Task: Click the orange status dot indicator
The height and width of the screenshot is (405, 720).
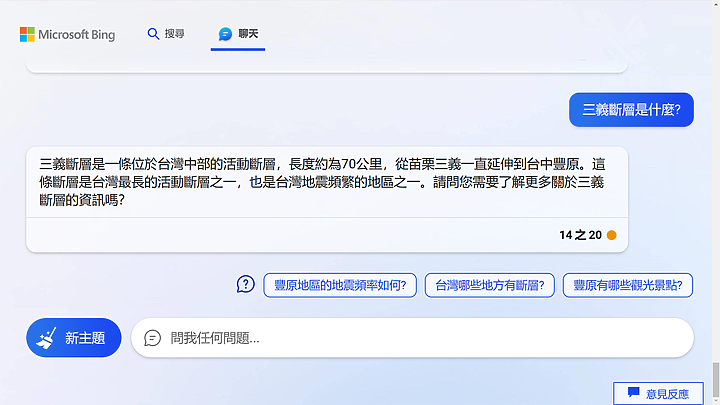Action: click(x=612, y=235)
